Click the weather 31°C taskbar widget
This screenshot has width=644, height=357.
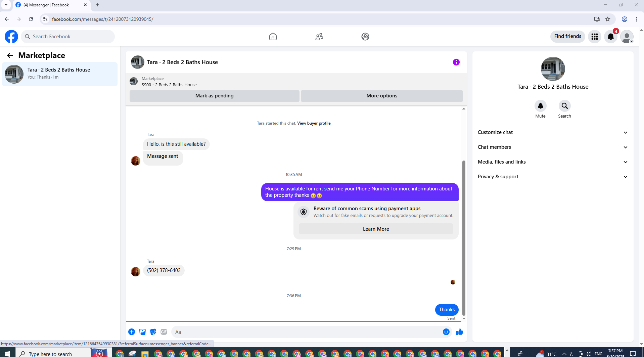(x=547, y=354)
